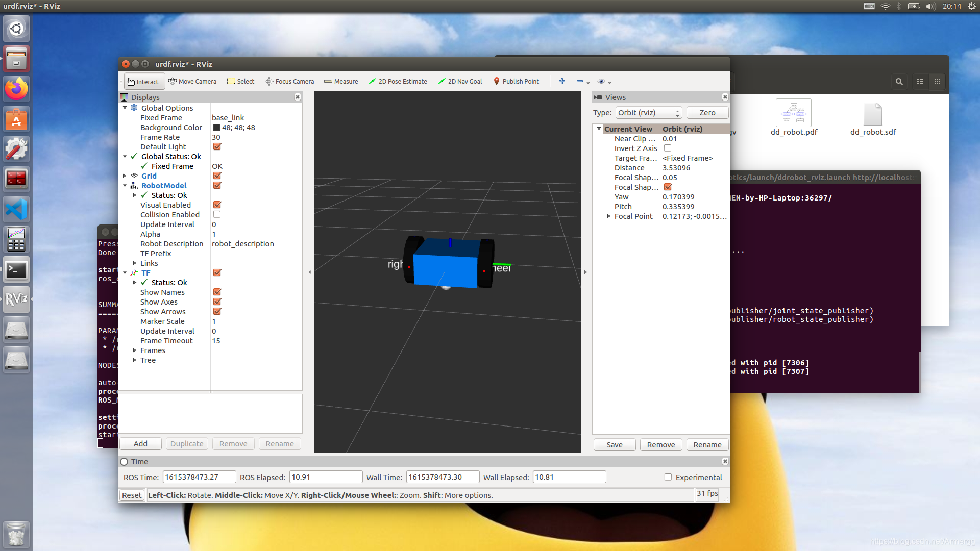Click the ROS Time field
The image size is (980, 551).
pyautogui.click(x=199, y=477)
